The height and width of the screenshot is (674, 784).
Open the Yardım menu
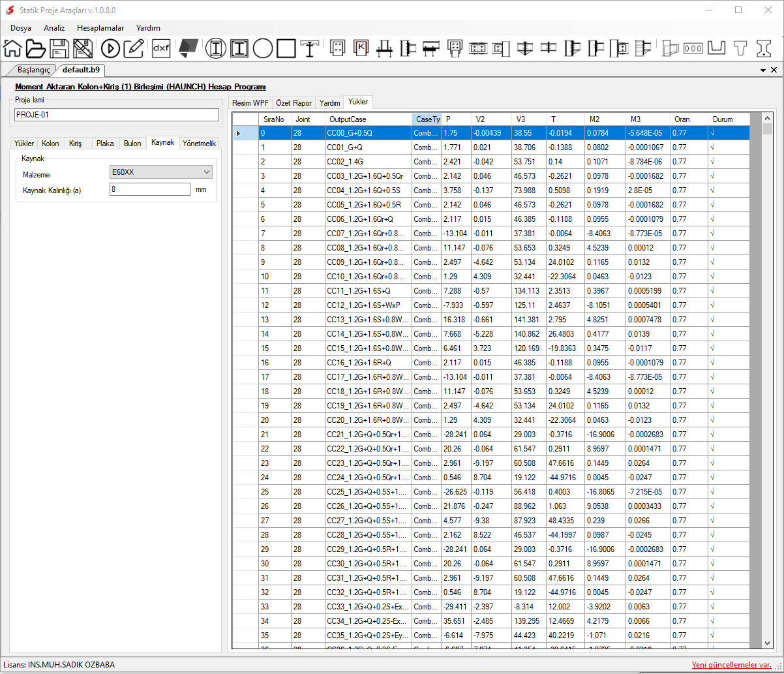(x=148, y=28)
